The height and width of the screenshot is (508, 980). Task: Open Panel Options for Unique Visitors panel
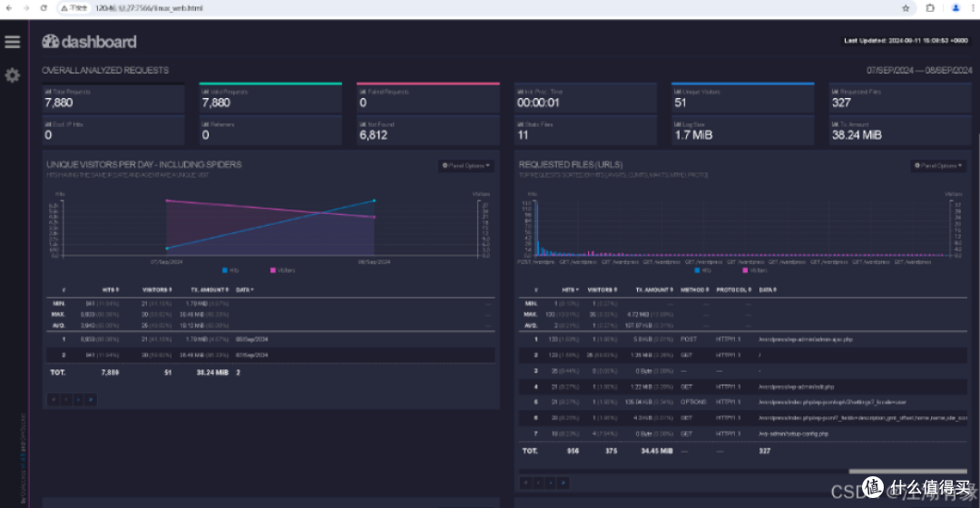pos(466,166)
